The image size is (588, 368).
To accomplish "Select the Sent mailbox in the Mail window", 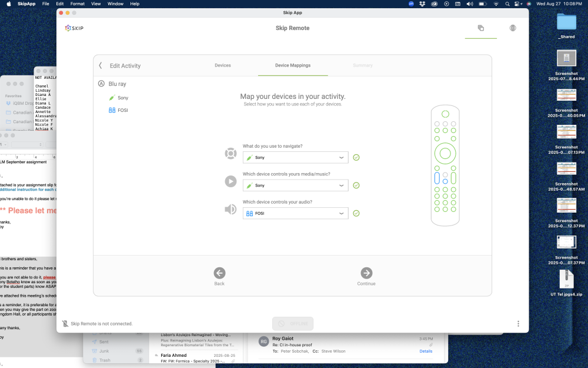I will point(118,342).
